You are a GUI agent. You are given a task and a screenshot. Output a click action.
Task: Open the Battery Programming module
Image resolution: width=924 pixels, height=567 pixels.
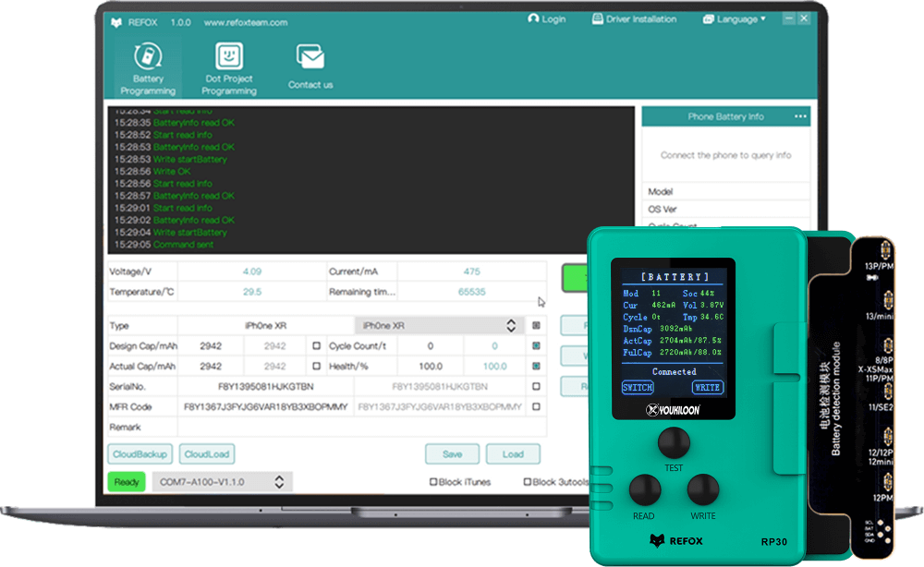coord(148,69)
